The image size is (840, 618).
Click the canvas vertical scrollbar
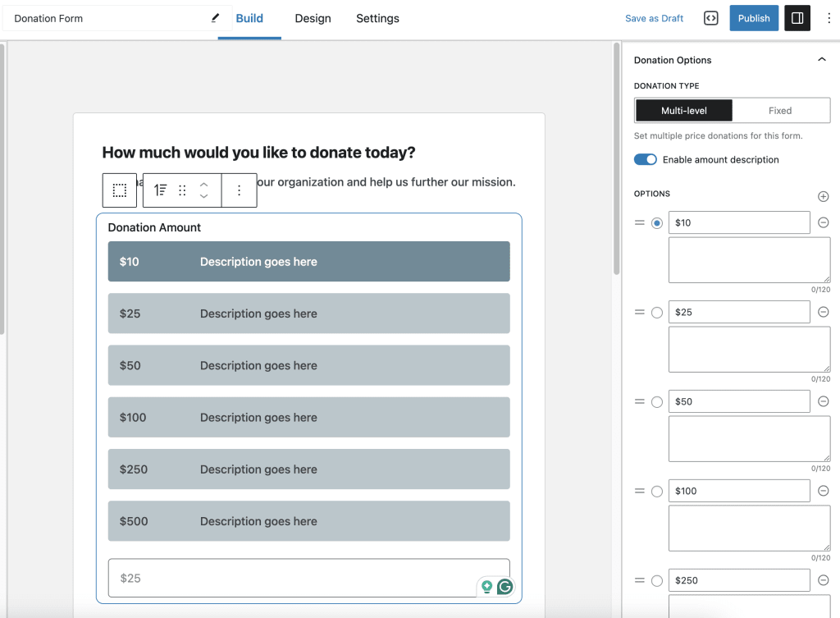[617, 158]
